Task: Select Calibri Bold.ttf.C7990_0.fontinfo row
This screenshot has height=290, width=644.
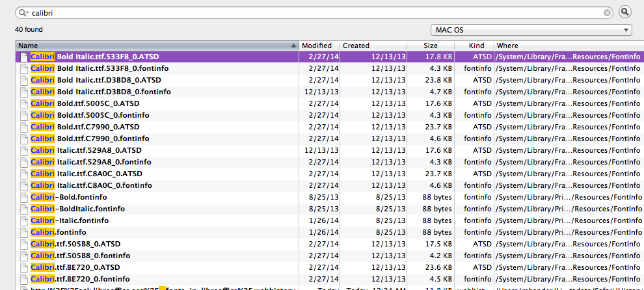Action: 329,138
